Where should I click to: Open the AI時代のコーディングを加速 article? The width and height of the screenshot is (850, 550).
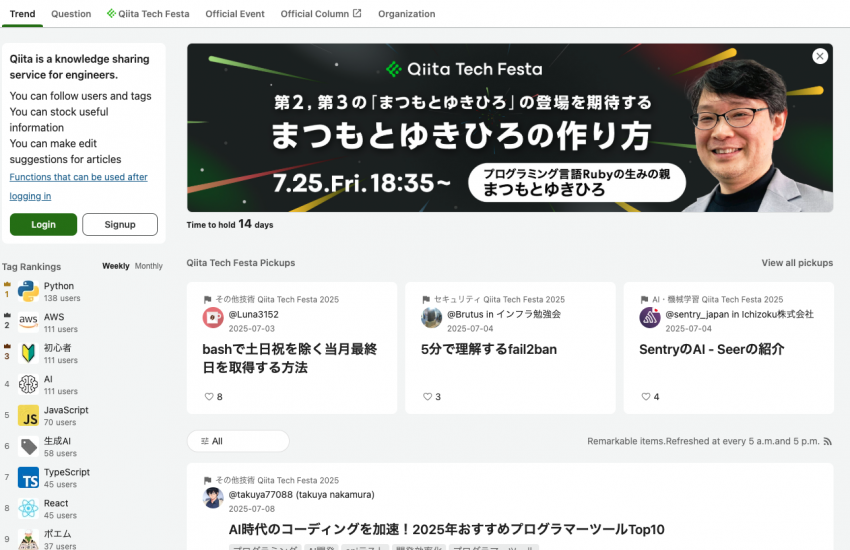(446, 529)
